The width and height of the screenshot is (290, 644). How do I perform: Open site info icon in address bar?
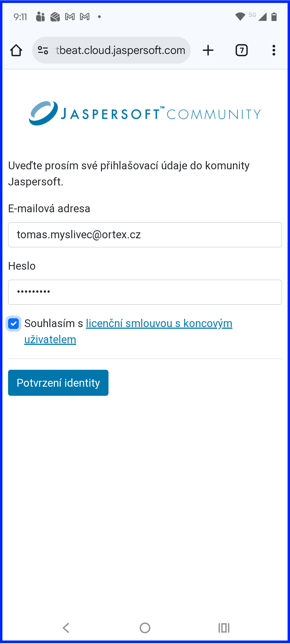click(43, 50)
